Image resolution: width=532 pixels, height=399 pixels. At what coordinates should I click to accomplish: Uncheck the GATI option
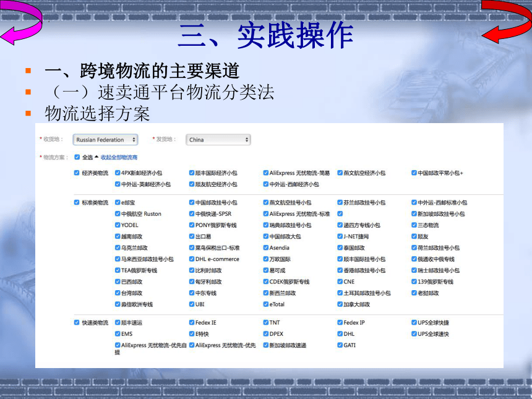tap(340, 345)
